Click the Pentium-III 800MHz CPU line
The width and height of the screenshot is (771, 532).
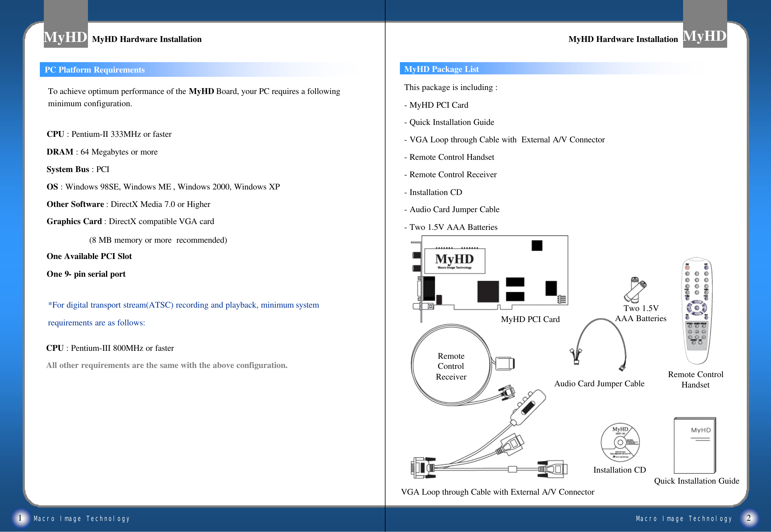[110, 348]
